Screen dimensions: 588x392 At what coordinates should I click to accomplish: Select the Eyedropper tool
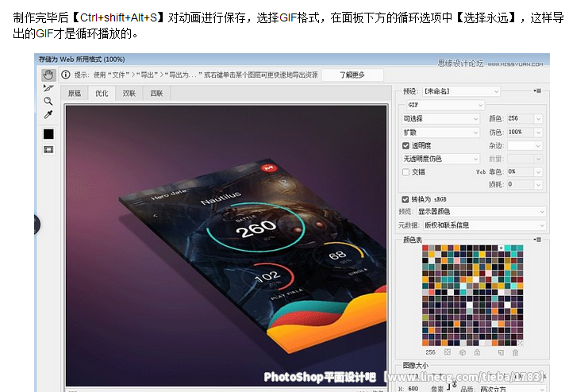point(48,114)
